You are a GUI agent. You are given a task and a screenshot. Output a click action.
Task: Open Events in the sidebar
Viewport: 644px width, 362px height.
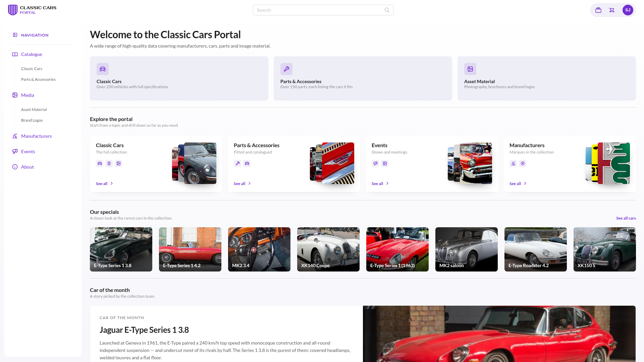(28, 152)
